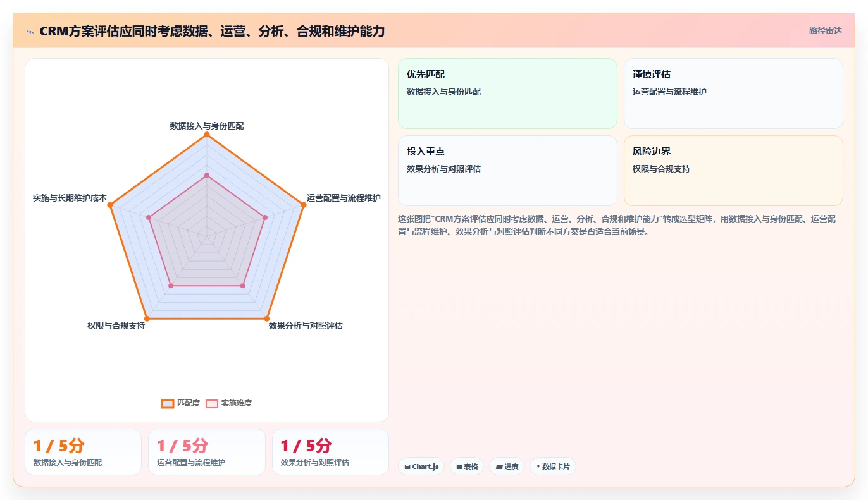Click the radar axis label 效果分析与对照评估
Image resolution: width=868 pixels, height=500 pixels.
pos(306,326)
